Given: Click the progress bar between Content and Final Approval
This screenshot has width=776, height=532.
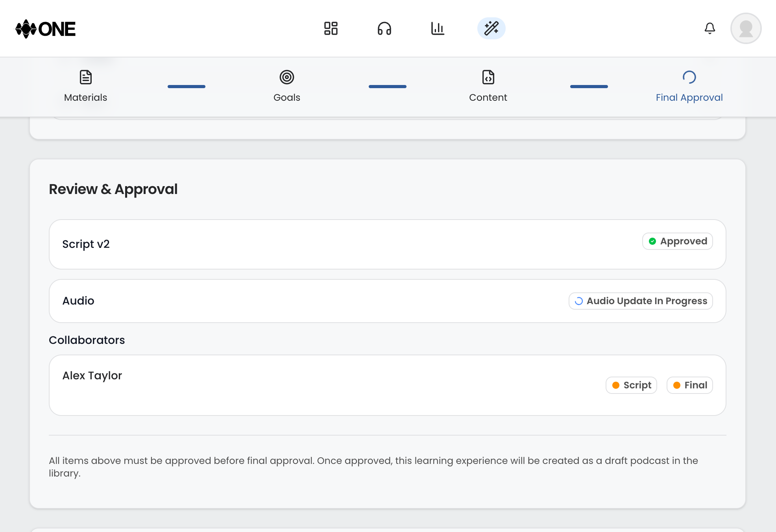Looking at the screenshot, I should click(589, 86).
